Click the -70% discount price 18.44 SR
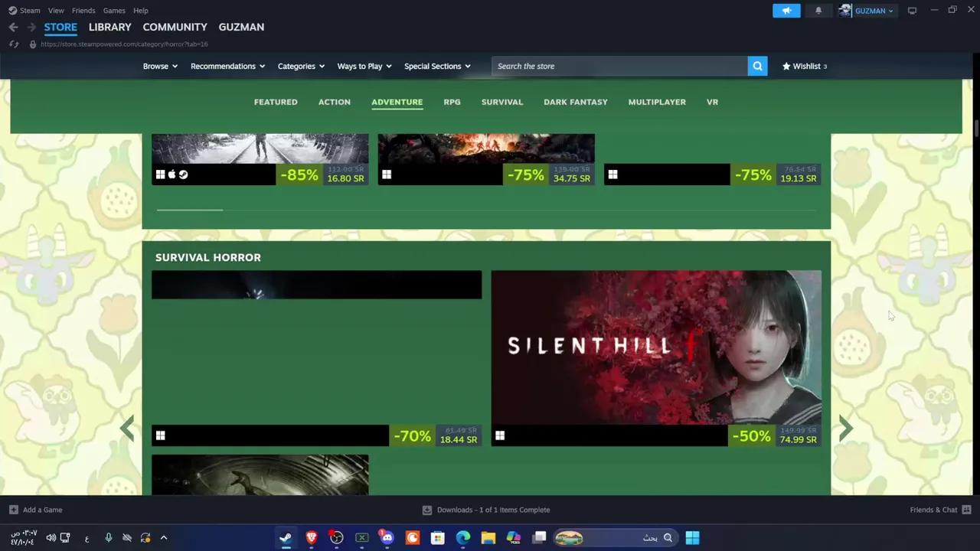 [436, 435]
